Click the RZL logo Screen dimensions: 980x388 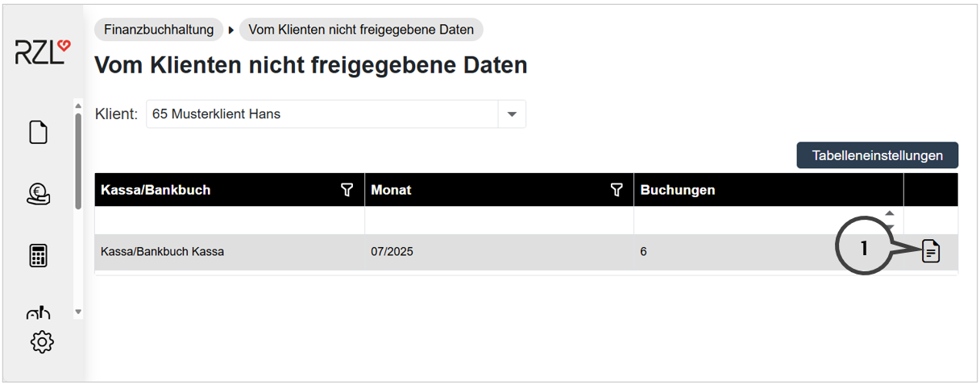point(43,53)
